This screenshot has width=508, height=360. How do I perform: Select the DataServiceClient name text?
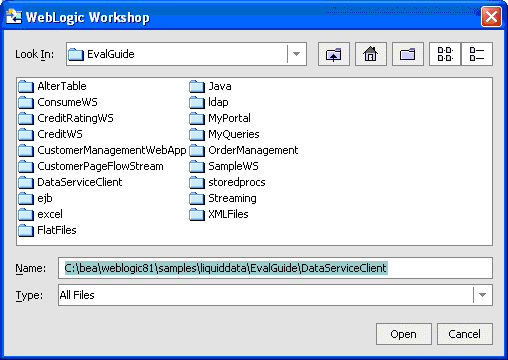click(80, 182)
